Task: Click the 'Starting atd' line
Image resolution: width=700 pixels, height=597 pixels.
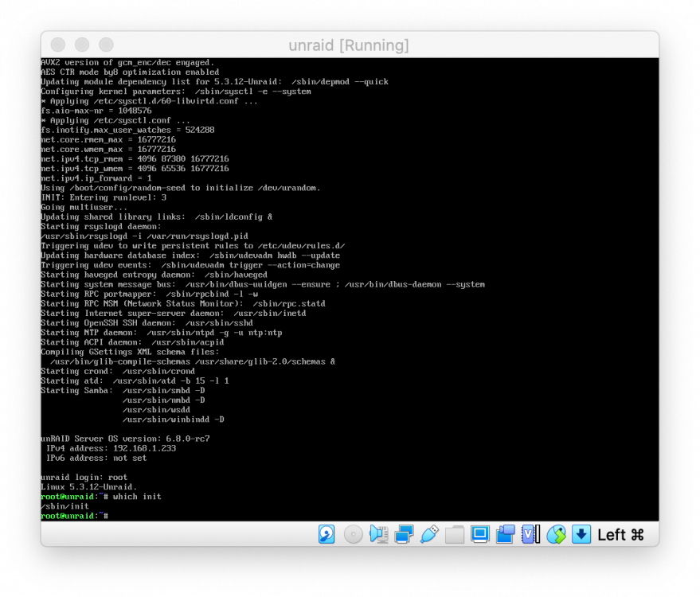Action: click(x=135, y=380)
